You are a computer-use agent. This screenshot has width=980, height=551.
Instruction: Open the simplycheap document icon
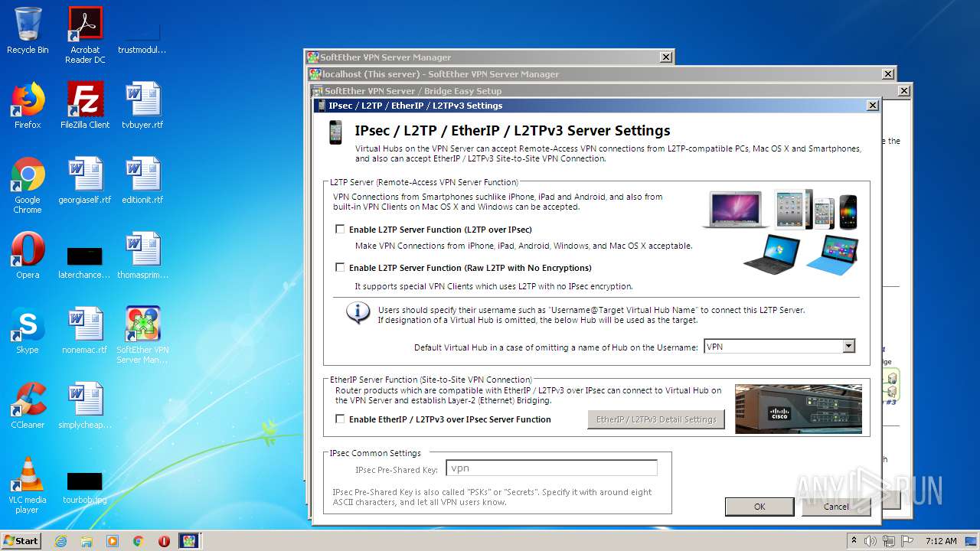(85, 406)
